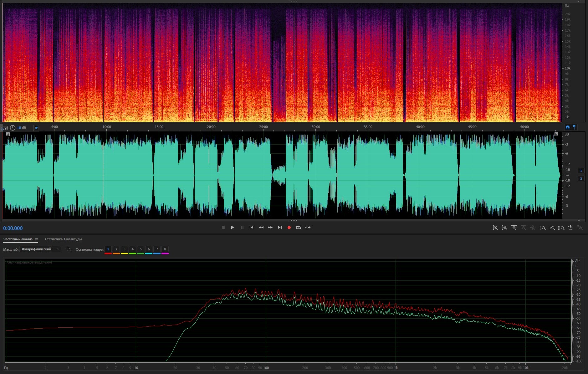The image size is (588, 374).
Task: Zoom in amplitude with vertical magnifier icon
Action: (495, 228)
